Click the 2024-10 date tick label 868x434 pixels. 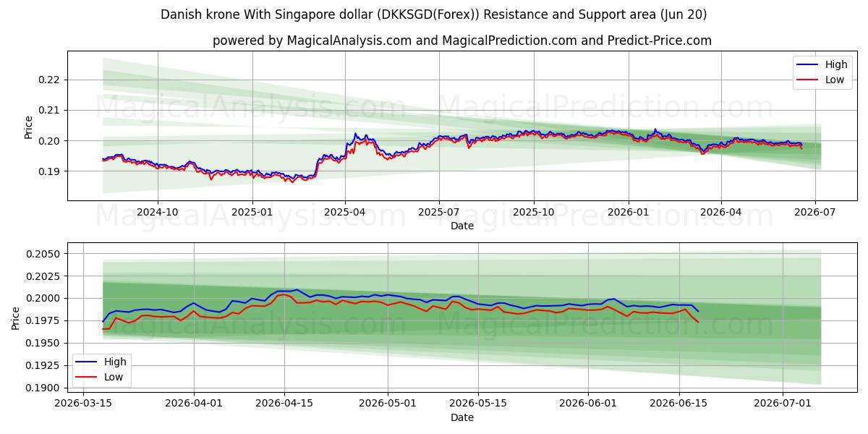158,212
